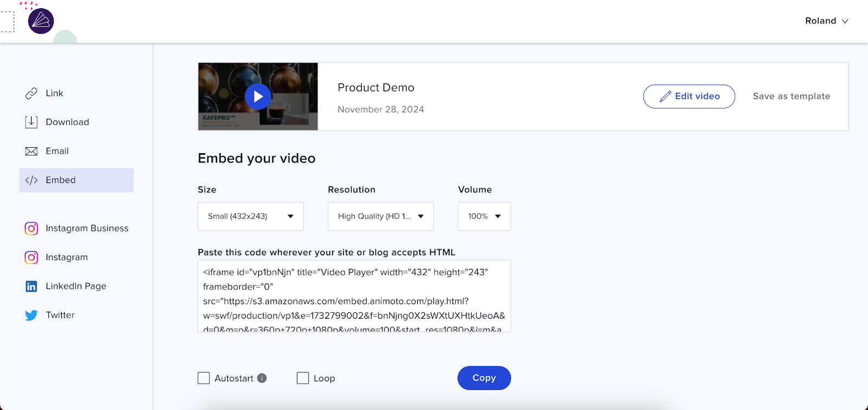
Task: Click the Product Demo title text
Action: tap(376, 87)
